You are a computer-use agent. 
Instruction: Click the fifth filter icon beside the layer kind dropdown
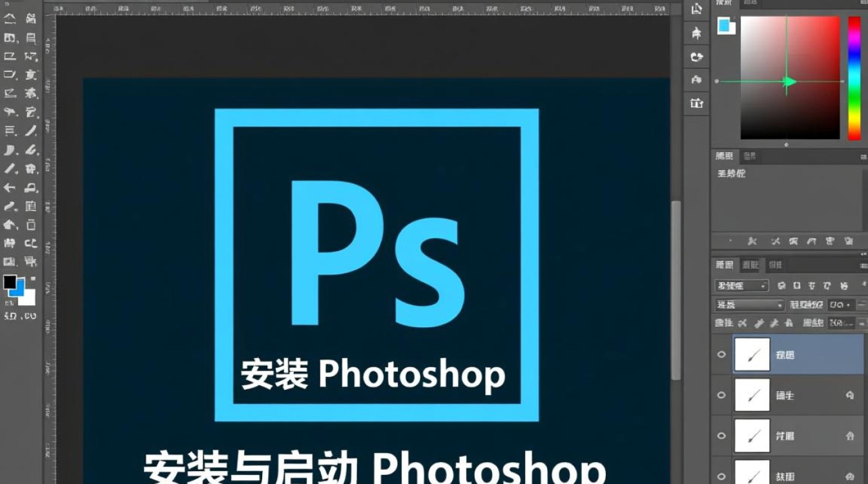(843, 285)
